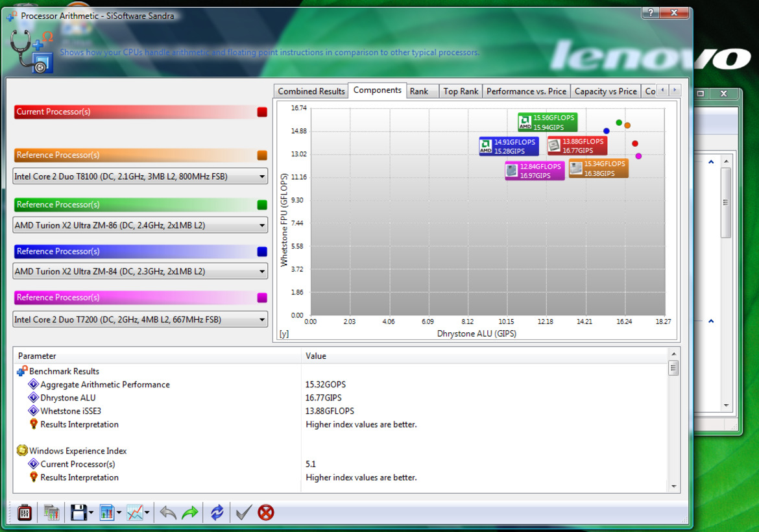Click the gray checkmark OK icon
Screen dimensions: 759x532
243,512
